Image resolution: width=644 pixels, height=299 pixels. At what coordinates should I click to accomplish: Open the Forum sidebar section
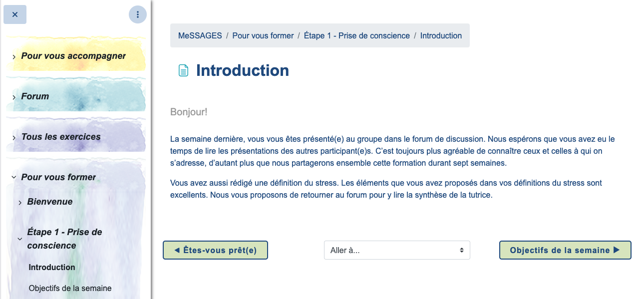(35, 96)
